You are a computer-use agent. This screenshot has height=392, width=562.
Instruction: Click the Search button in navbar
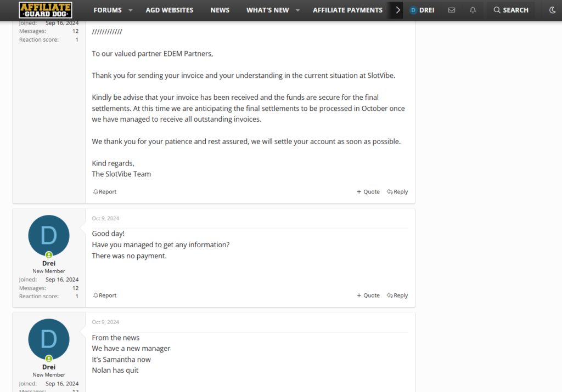(511, 10)
